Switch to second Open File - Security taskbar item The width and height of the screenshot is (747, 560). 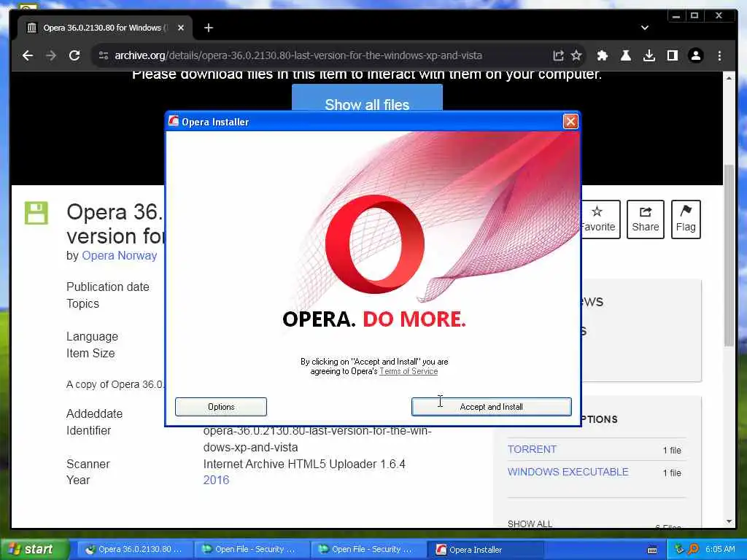[368, 549]
